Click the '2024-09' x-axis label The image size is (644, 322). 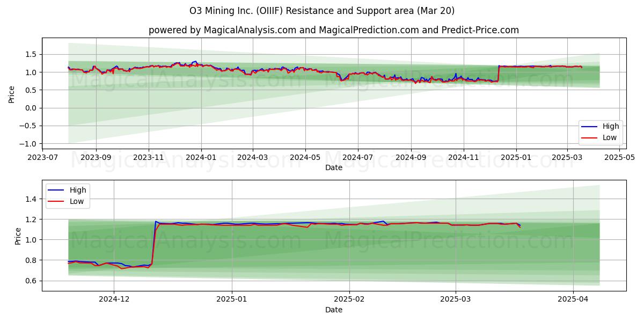(411, 158)
